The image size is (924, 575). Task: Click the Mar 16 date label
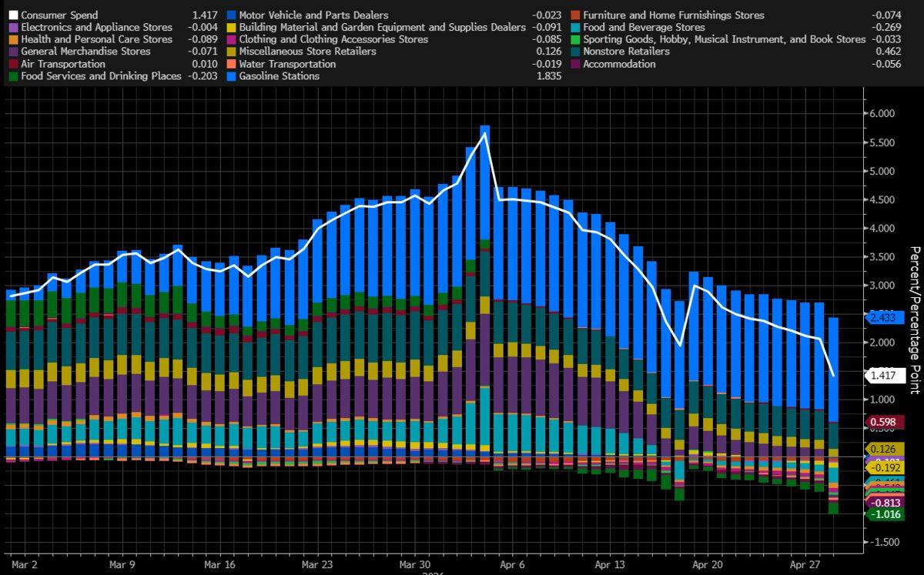tap(219, 563)
